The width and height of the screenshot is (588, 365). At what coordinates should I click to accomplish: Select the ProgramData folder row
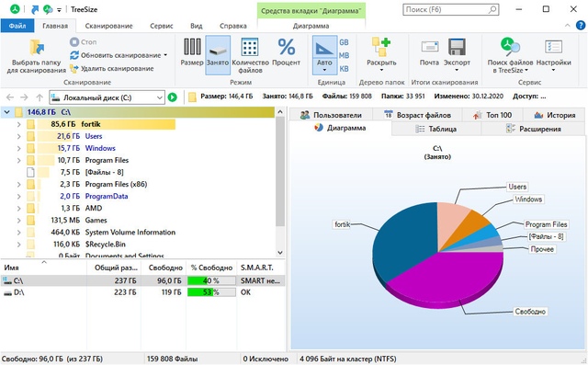[107, 196]
